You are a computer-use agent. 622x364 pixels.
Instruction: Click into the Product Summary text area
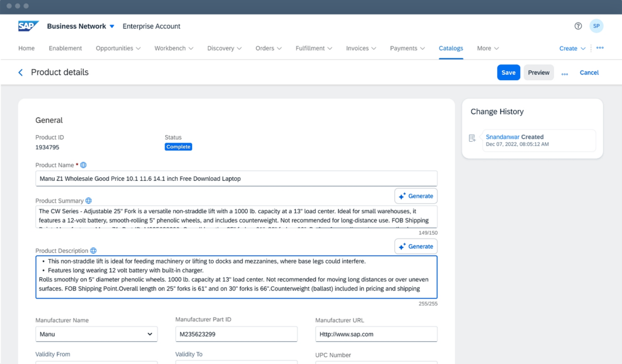237,217
